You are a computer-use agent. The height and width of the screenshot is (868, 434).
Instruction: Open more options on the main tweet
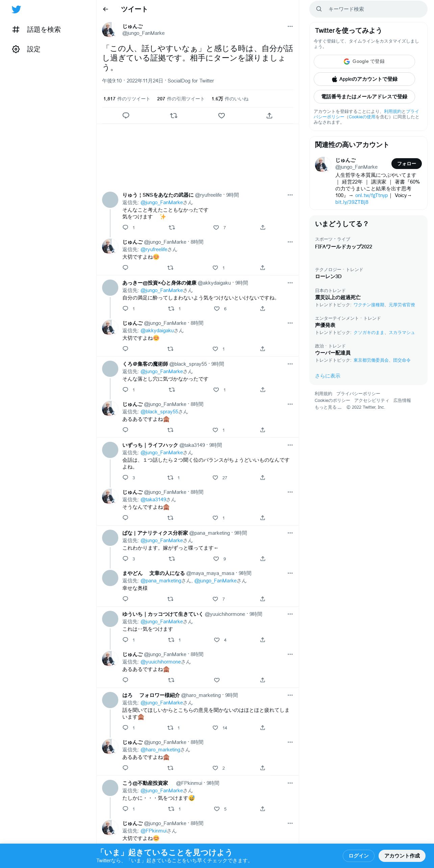[x=290, y=26]
